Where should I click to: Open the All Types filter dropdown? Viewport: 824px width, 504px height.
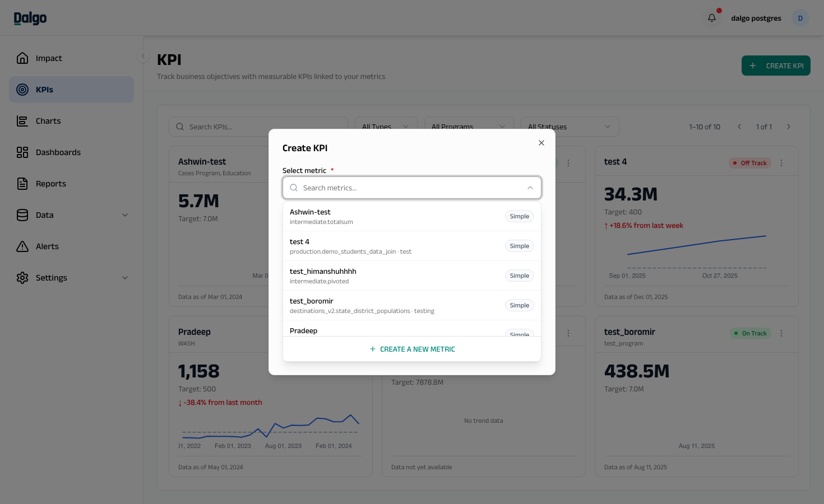coord(386,127)
